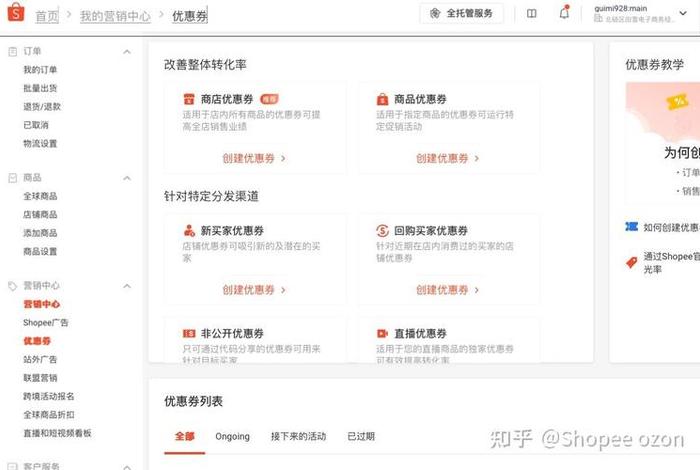This screenshot has width=700, height=470.
Task: Open the book guide icon in header
Action: 531,14
